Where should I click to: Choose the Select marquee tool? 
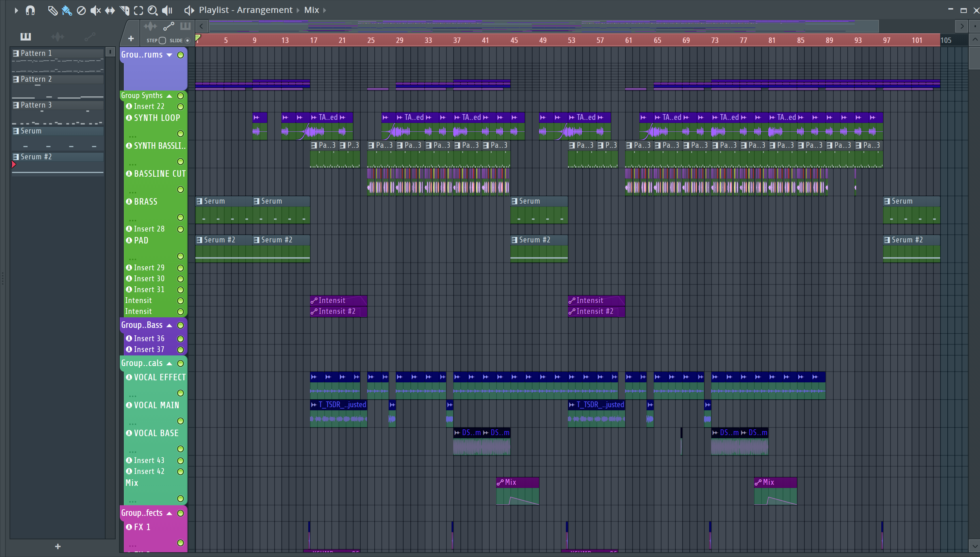point(138,10)
